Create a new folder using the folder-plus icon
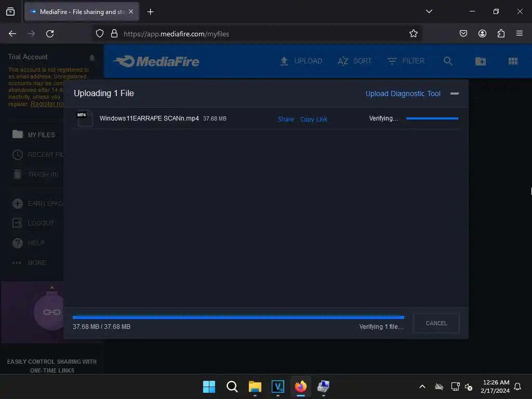Screen dimensions: 532x399 click(x=481, y=61)
